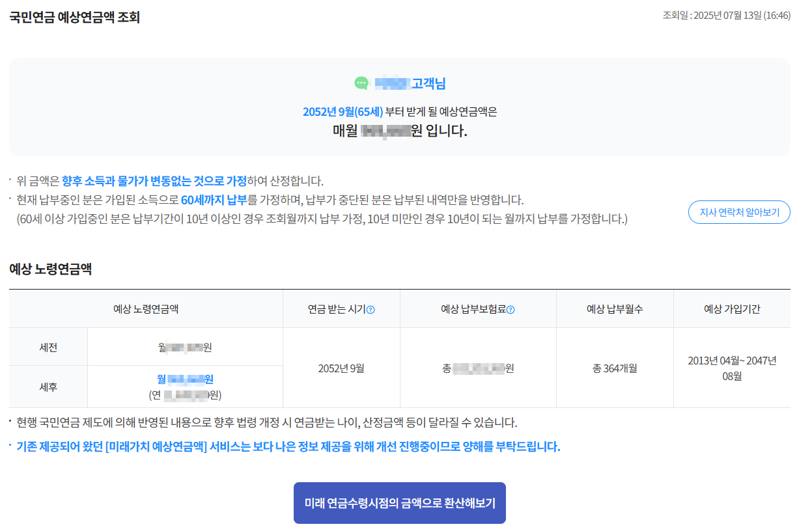Click the 미래가치 예상연금액 blue notice
This screenshot has width=812, height=531.
[x=288, y=447]
